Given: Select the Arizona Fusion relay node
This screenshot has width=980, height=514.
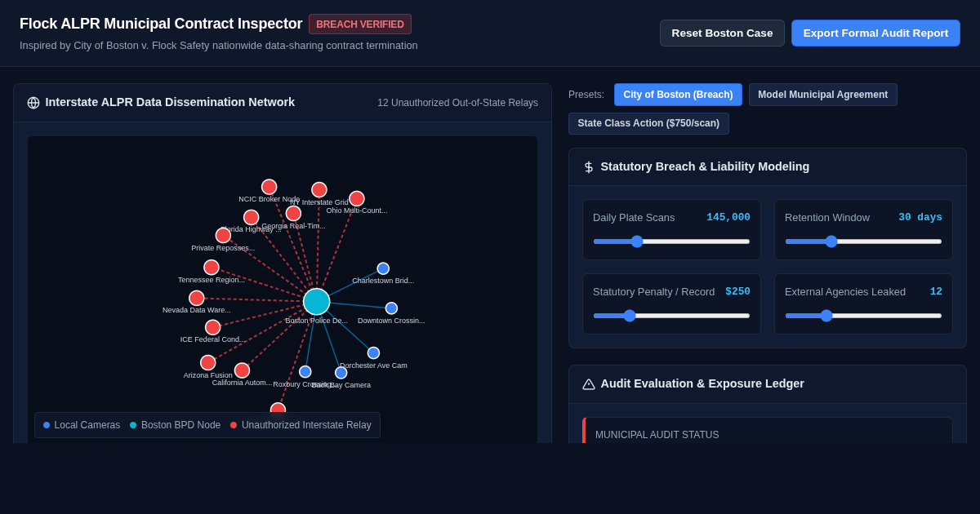Looking at the screenshot, I should (x=208, y=363).
